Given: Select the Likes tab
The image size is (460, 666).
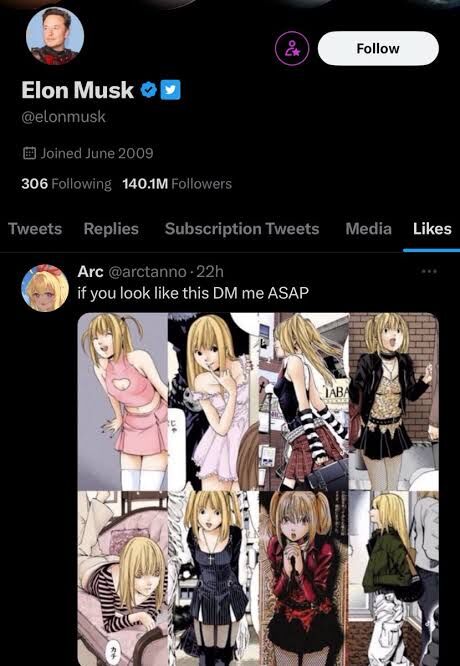Looking at the screenshot, I should 432,229.
